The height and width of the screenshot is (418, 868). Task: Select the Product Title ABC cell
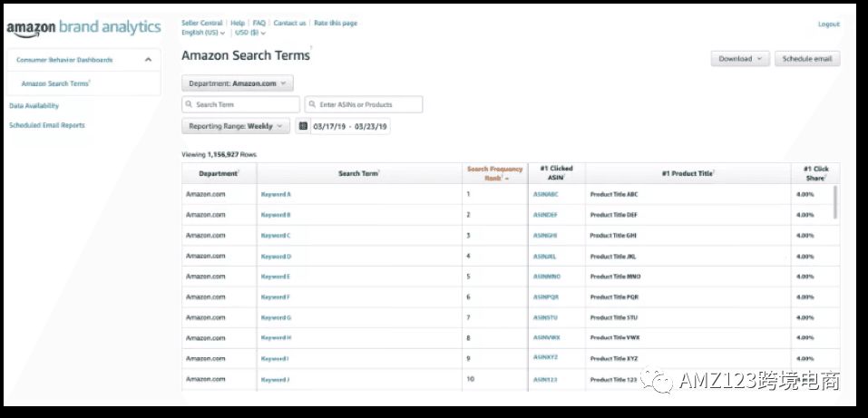point(688,194)
